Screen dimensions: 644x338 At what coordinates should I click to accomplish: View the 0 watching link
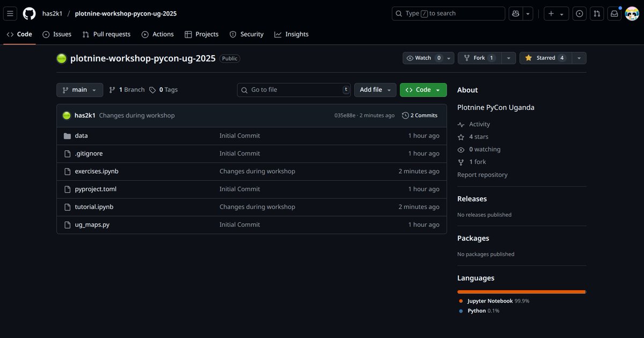[x=479, y=149]
